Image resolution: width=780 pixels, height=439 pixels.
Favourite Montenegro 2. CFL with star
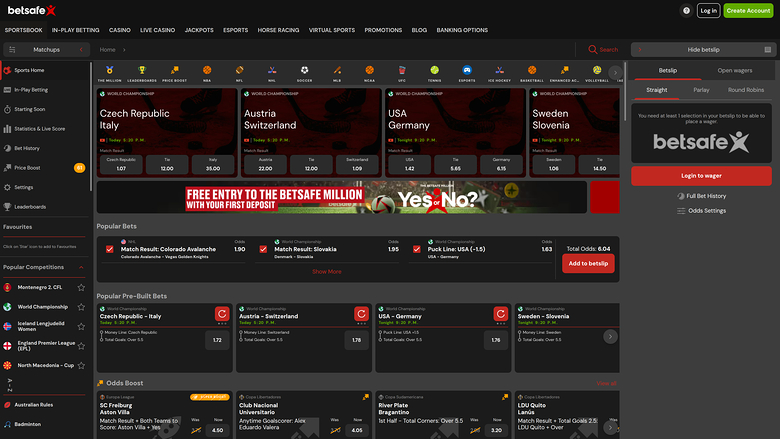[81, 287]
